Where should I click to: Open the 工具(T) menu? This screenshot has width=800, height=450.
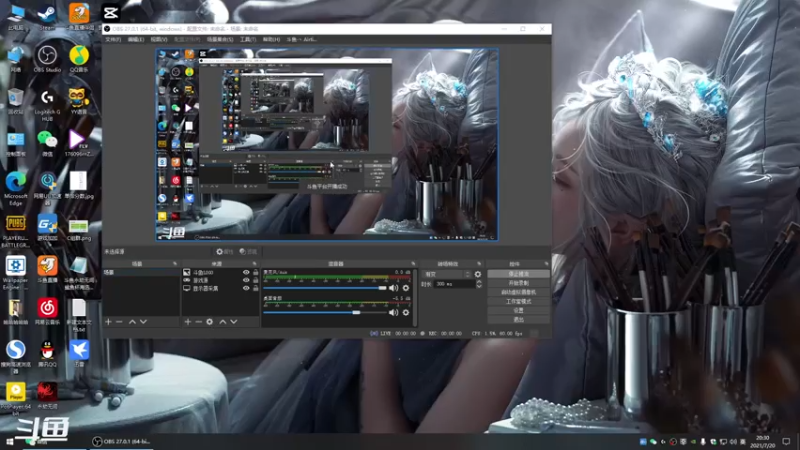[248, 39]
